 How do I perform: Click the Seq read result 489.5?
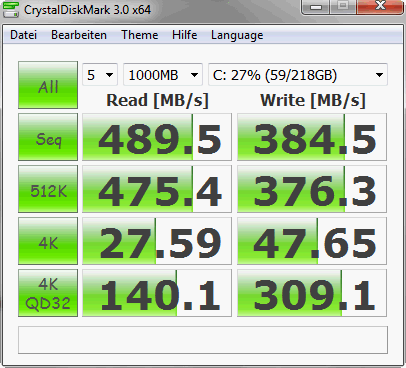coord(157,137)
